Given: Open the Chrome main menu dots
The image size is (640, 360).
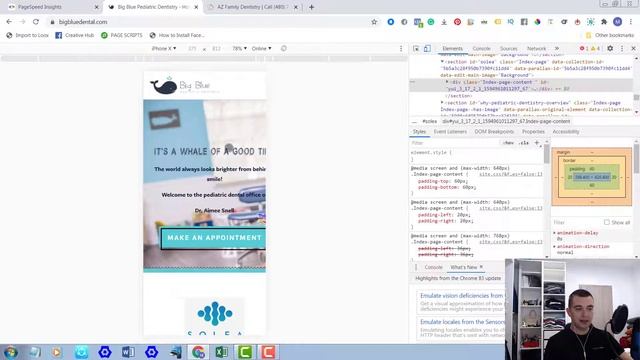Looking at the screenshot, I should tap(631, 22).
